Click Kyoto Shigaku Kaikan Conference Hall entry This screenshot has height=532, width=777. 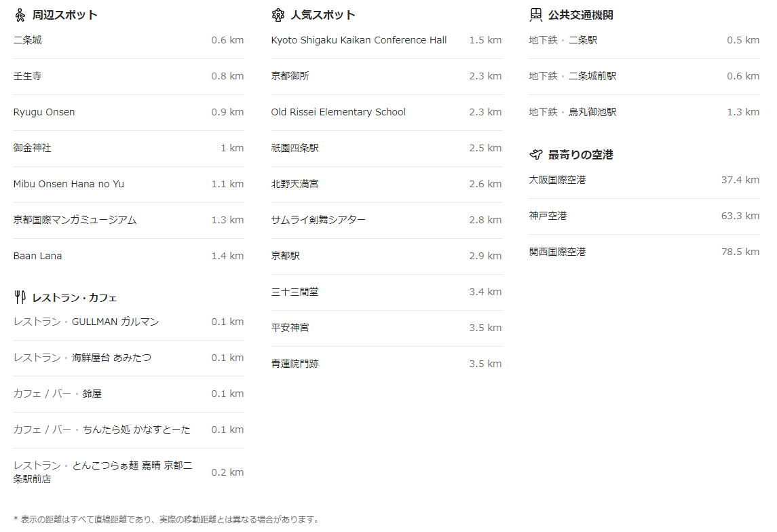click(387, 40)
